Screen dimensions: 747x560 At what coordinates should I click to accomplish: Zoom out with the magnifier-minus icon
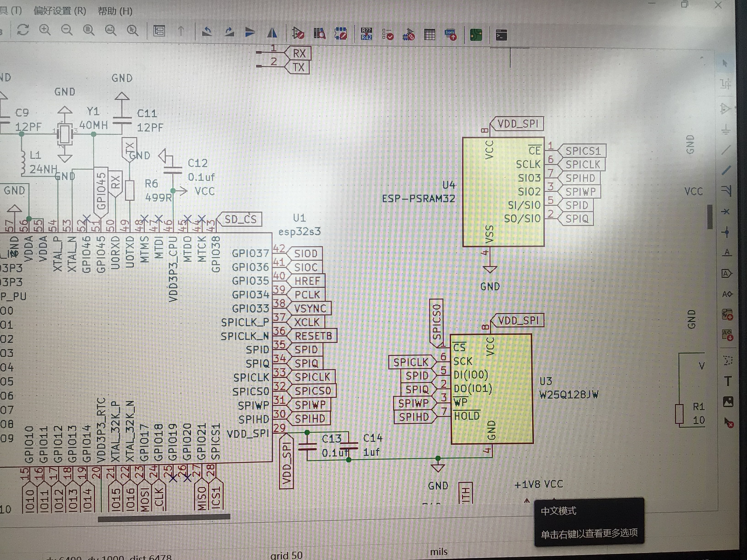tap(67, 30)
